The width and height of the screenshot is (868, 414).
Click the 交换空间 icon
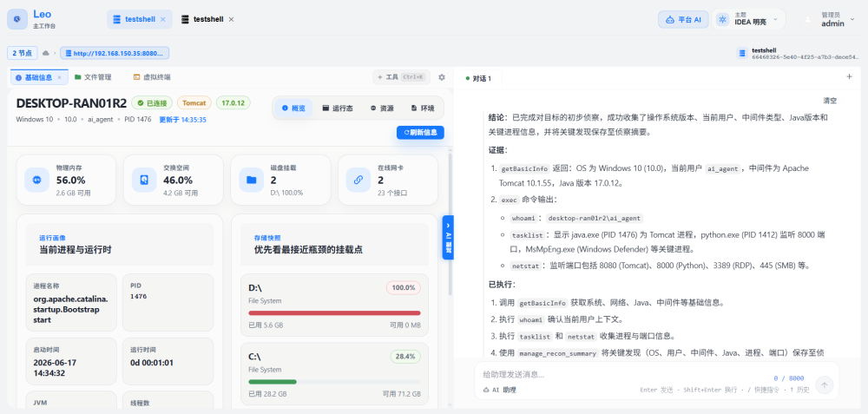144,180
